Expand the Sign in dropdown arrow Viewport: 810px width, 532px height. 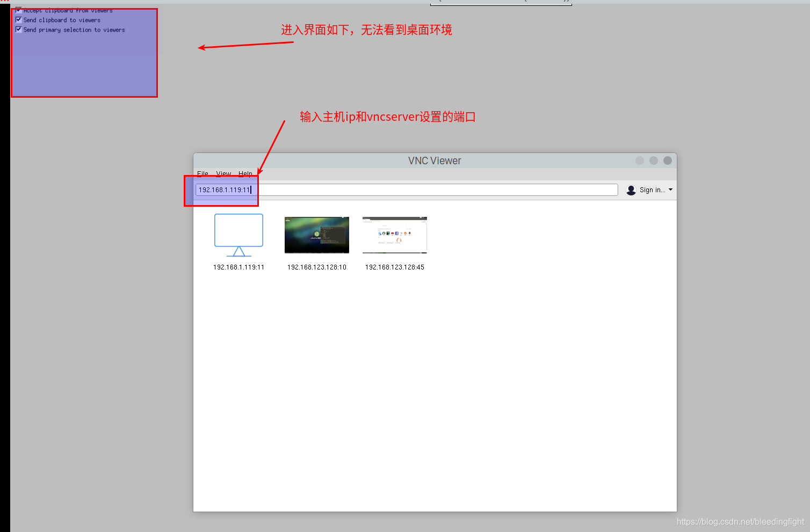pos(670,190)
